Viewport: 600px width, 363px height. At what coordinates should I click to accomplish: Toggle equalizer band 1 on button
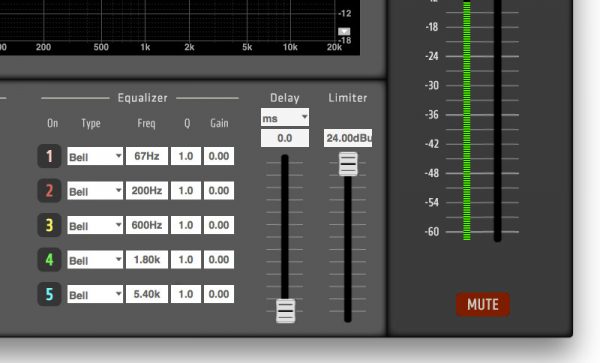pos(49,156)
